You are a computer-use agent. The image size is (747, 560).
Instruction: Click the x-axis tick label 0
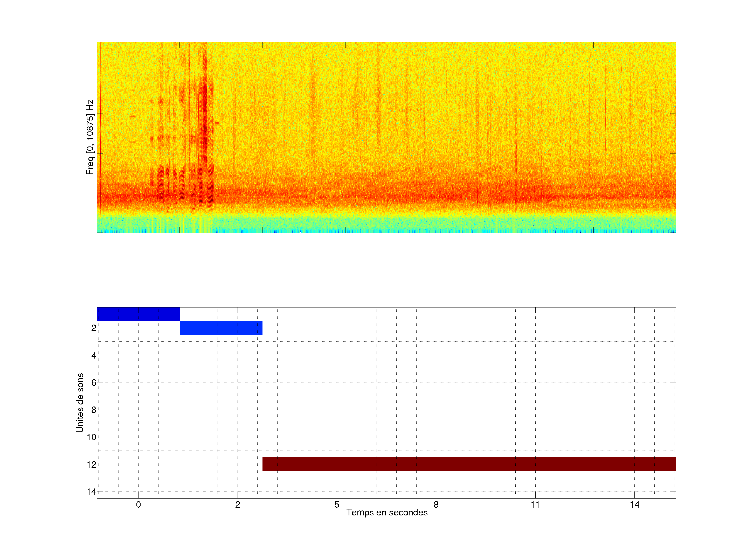click(x=139, y=505)
